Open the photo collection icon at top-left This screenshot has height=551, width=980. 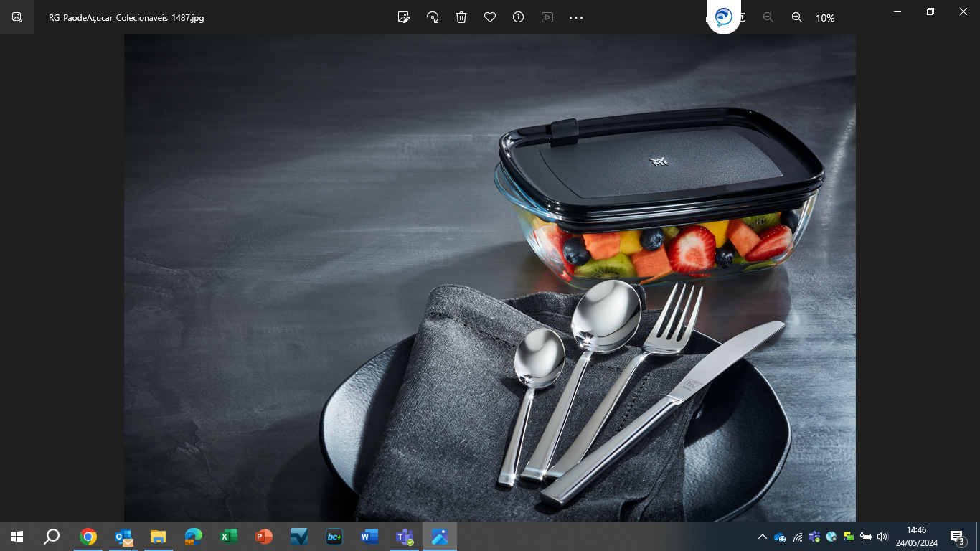click(17, 17)
